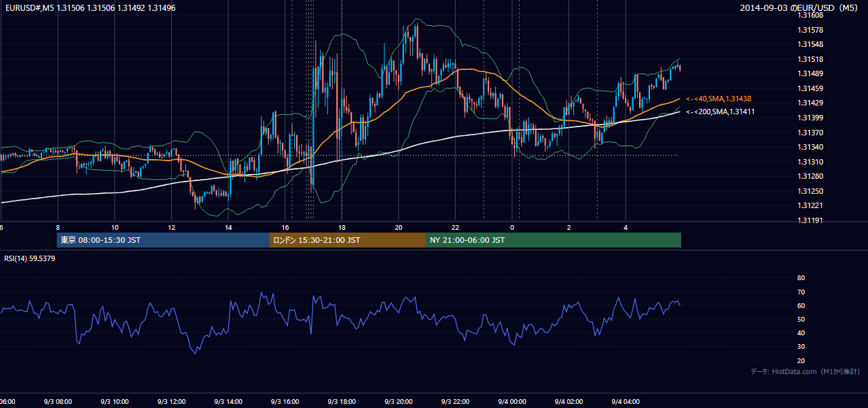Click the white <-<200,SMA,1.31411 label

[720, 112]
